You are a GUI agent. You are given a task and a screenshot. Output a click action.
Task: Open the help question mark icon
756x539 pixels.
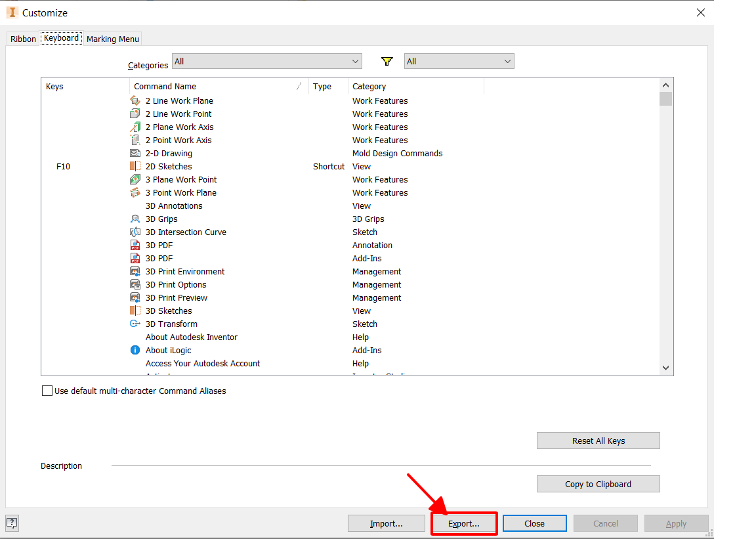tap(12, 523)
